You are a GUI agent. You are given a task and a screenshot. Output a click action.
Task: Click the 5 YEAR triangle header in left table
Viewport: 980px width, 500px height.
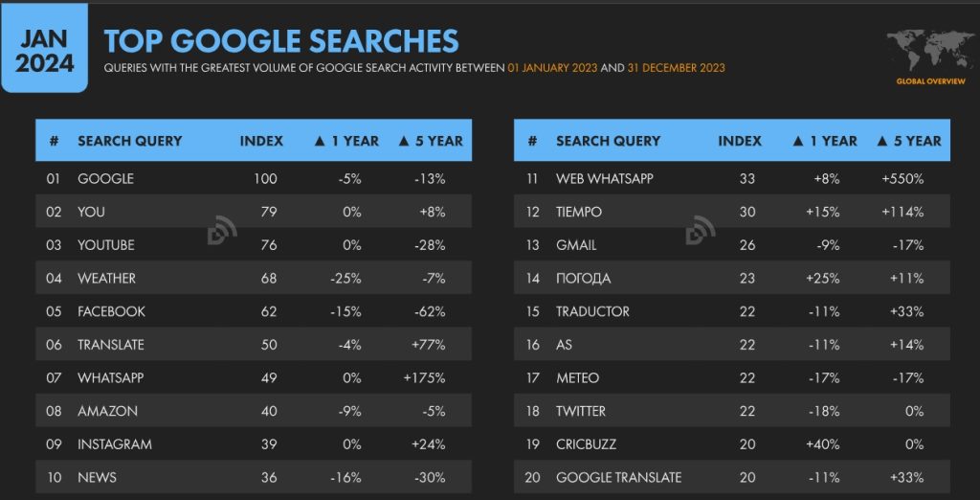pos(431,141)
